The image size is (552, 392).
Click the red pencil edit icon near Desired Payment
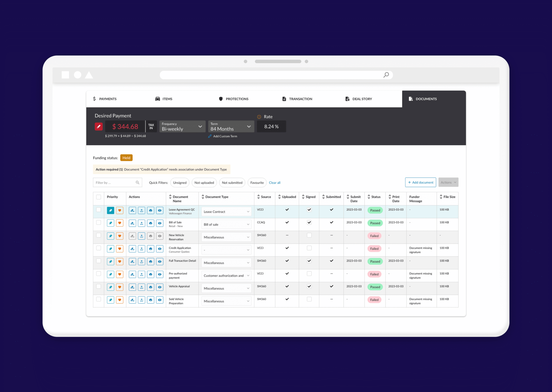(x=99, y=126)
